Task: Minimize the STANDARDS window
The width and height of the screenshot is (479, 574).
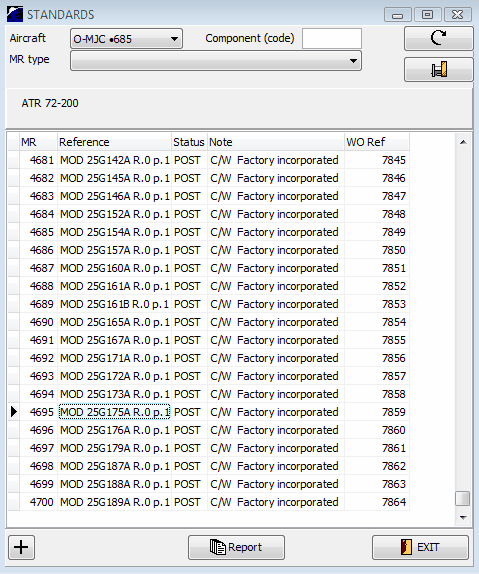Action: click(x=398, y=15)
